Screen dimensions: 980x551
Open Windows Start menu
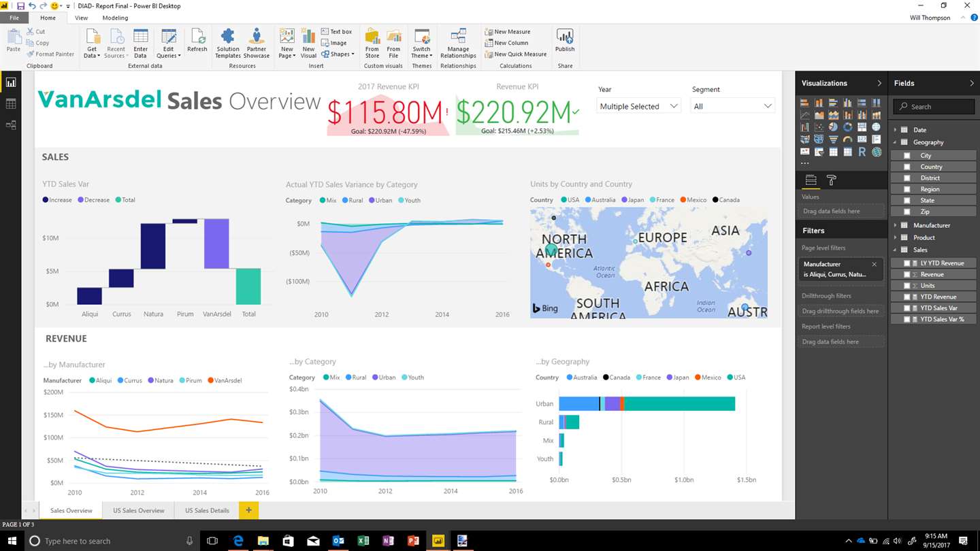pos(12,541)
